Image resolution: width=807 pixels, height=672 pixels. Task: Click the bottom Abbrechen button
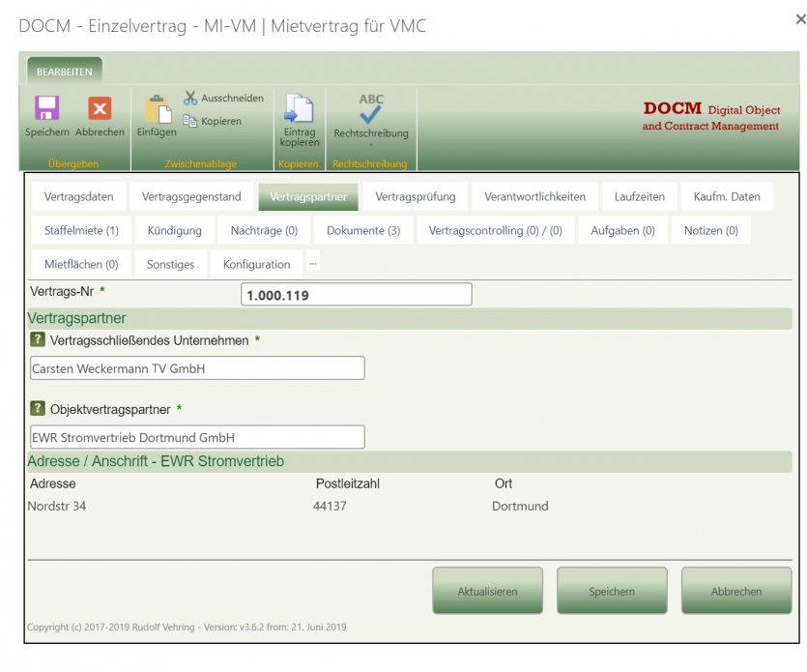[x=736, y=591]
